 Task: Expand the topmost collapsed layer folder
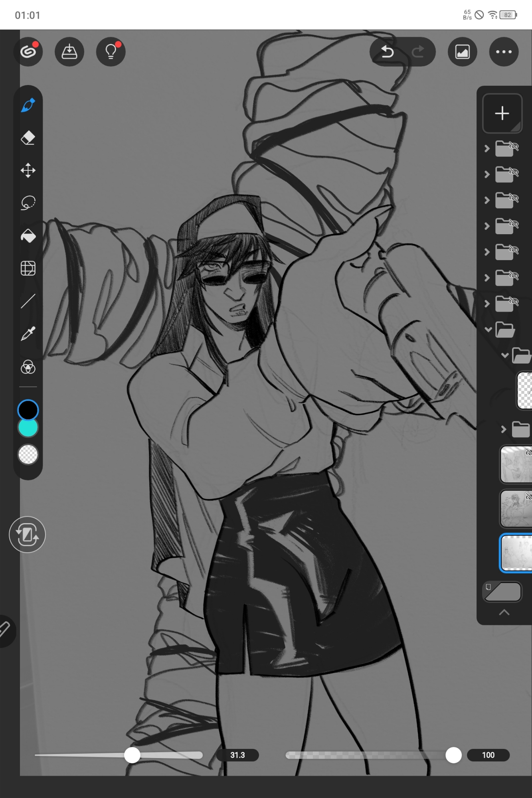click(487, 149)
